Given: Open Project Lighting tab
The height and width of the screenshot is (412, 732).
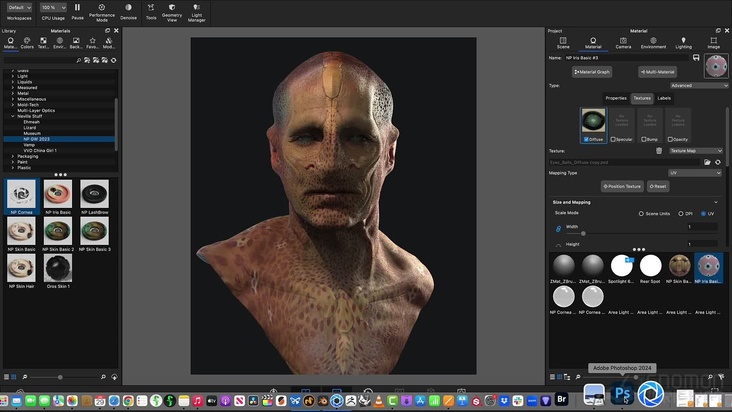Looking at the screenshot, I should pyautogui.click(x=683, y=43).
